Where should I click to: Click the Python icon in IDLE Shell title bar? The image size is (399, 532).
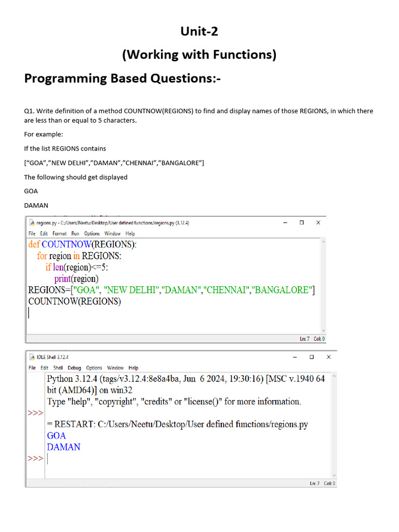point(32,357)
